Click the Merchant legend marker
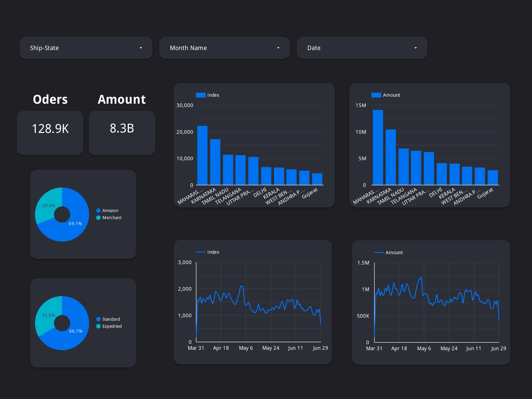532x399 pixels. click(98, 218)
